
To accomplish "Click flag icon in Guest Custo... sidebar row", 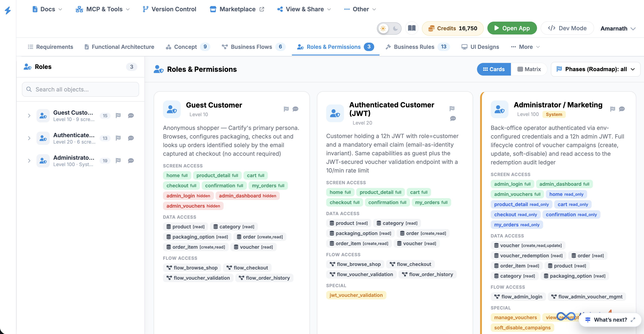I will click(118, 115).
